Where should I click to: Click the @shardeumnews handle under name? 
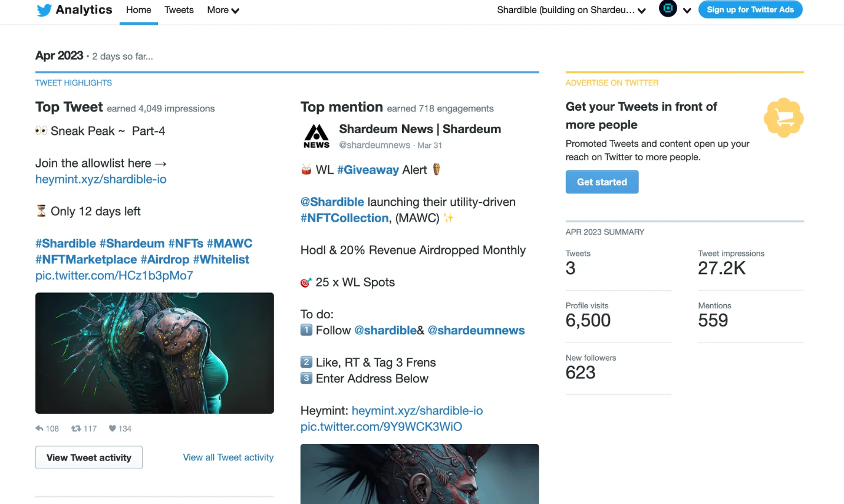tap(374, 145)
